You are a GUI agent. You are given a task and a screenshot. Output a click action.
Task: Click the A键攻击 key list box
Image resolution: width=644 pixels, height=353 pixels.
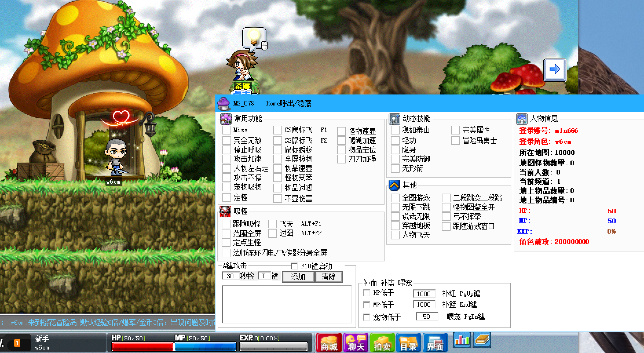287,304
